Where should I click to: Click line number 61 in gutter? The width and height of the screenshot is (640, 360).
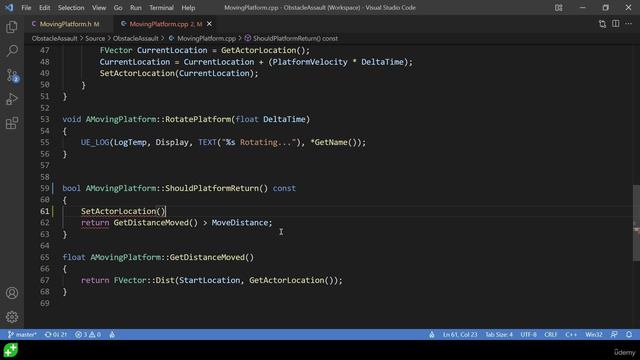point(44,211)
